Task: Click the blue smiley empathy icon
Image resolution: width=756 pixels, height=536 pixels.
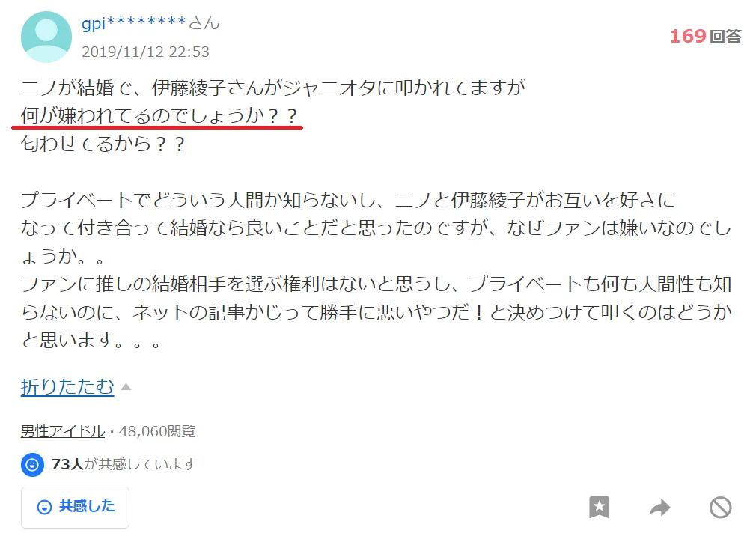Action: point(32,465)
